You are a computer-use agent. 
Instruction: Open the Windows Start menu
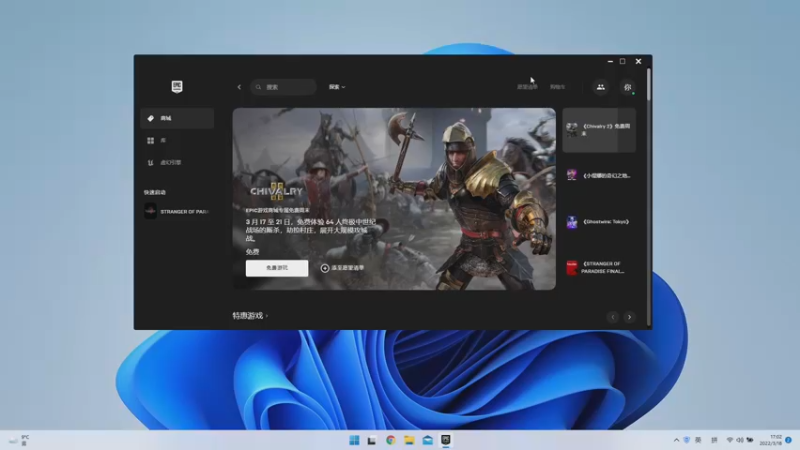pos(354,440)
